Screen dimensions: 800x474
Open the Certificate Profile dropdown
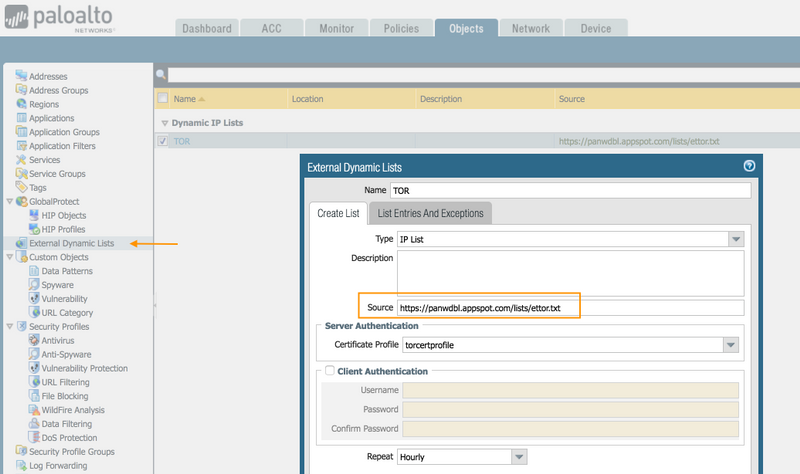pos(729,345)
